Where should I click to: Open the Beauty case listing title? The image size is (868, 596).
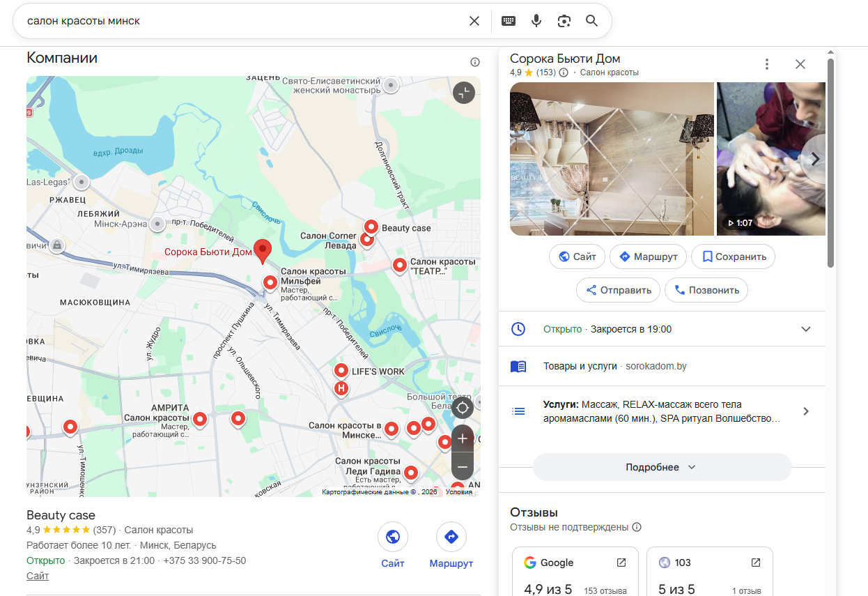pos(61,515)
